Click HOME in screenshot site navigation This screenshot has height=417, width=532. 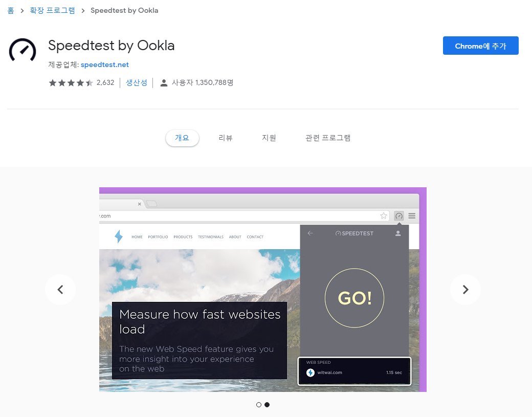[x=137, y=237]
